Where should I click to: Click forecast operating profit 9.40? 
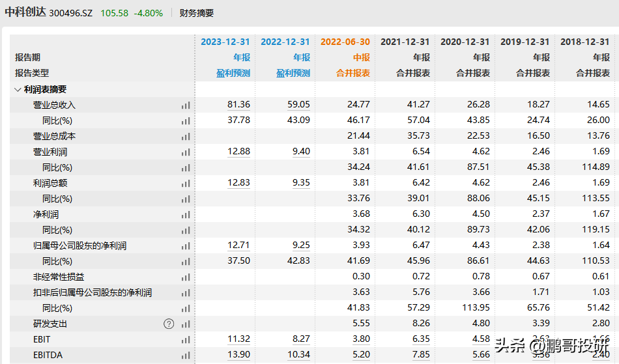point(301,152)
